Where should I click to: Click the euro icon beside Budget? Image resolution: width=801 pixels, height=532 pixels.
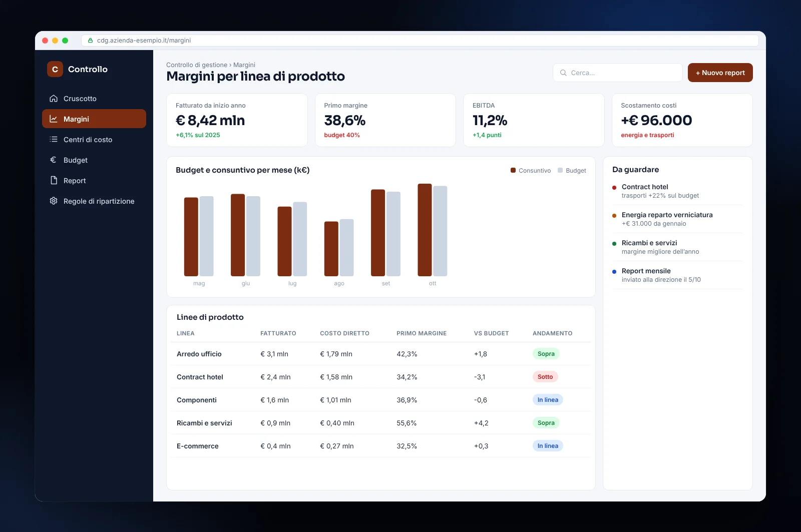click(54, 160)
